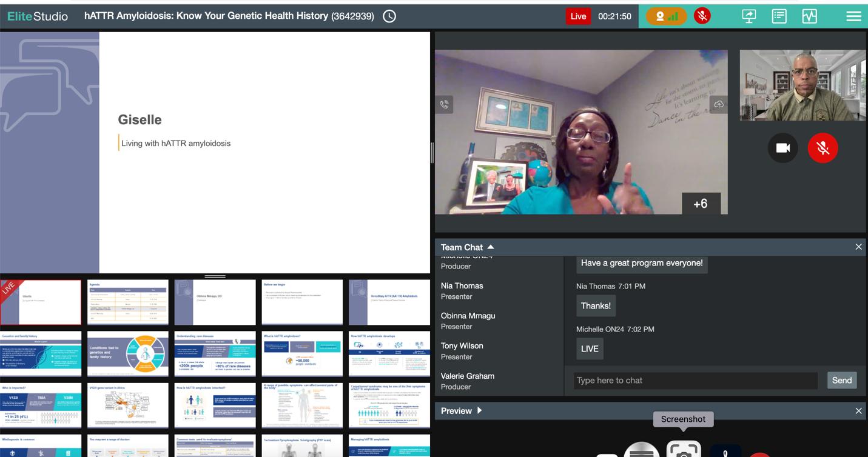Select the Hereditary ATTR Amyloidosis title thumbnail
The image size is (868, 457).
(x=389, y=302)
